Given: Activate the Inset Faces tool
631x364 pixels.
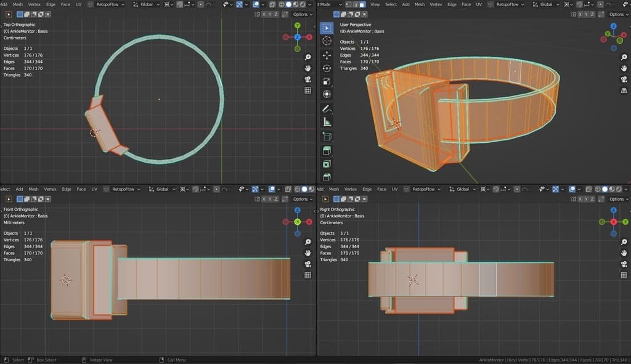Looking at the screenshot, I should 327,163.
